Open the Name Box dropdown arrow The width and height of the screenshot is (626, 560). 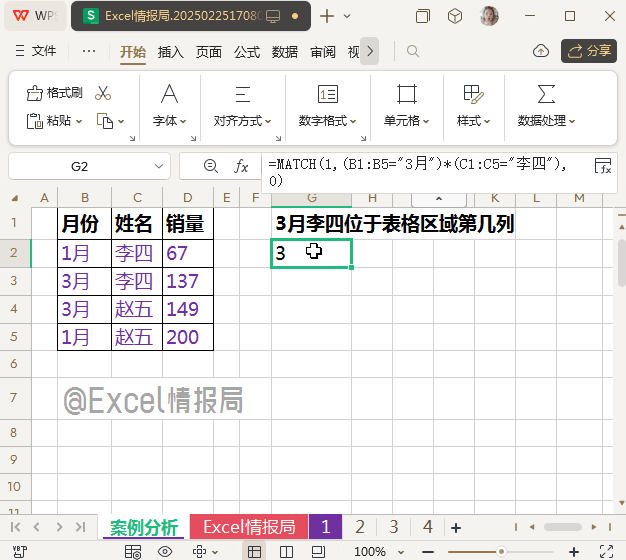pyautogui.click(x=160, y=166)
